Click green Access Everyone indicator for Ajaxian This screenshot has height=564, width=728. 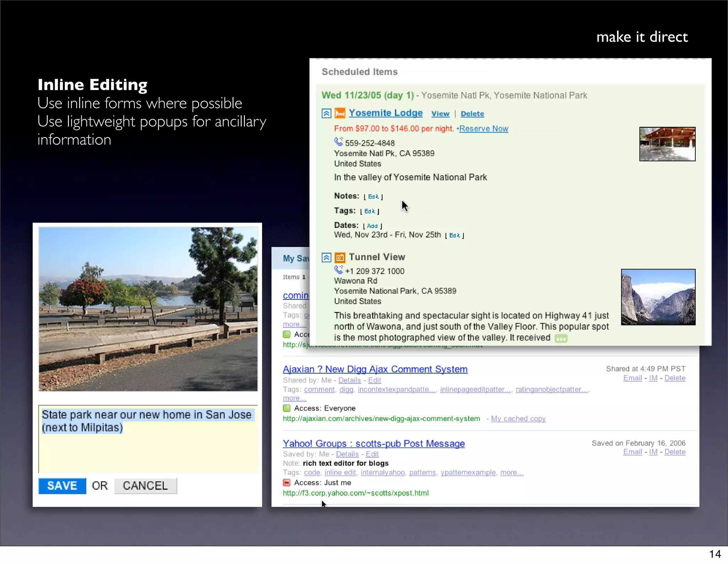(287, 408)
